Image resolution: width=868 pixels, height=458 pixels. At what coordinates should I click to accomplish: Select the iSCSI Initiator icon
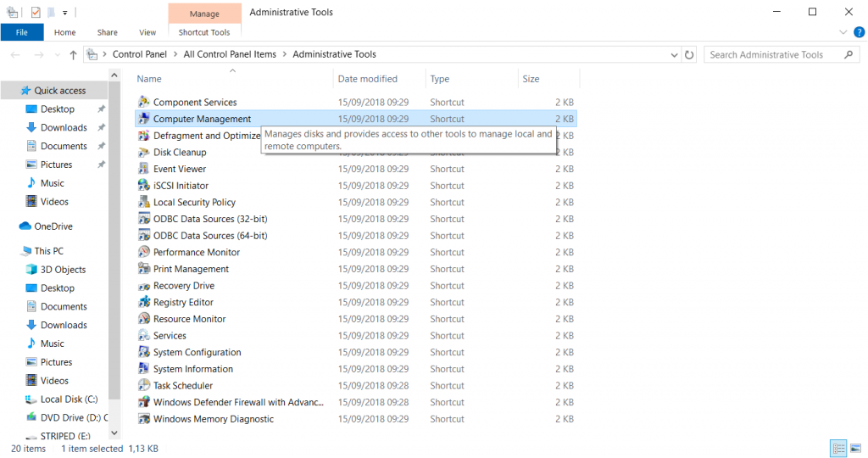tap(144, 185)
